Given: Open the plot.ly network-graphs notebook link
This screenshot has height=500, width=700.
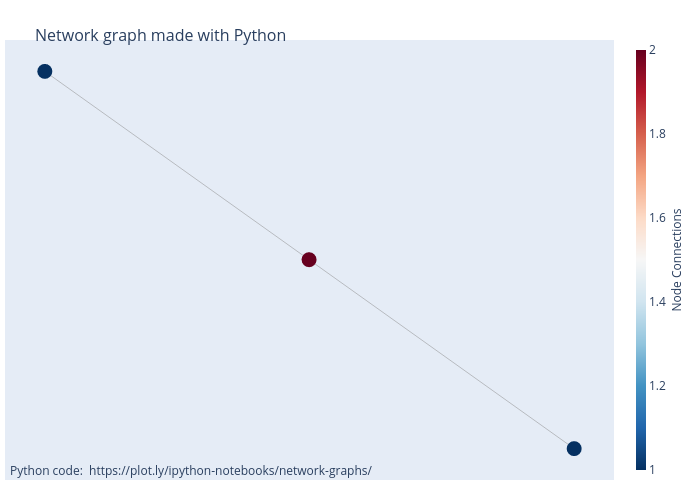Looking at the screenshot, I should point(230,470).
